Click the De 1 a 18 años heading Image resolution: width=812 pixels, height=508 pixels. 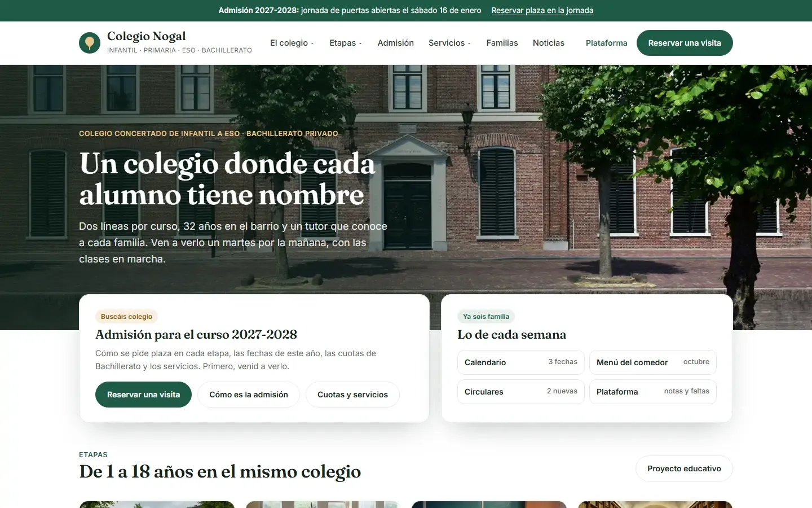pyautogui.click(x=220, y=472)
